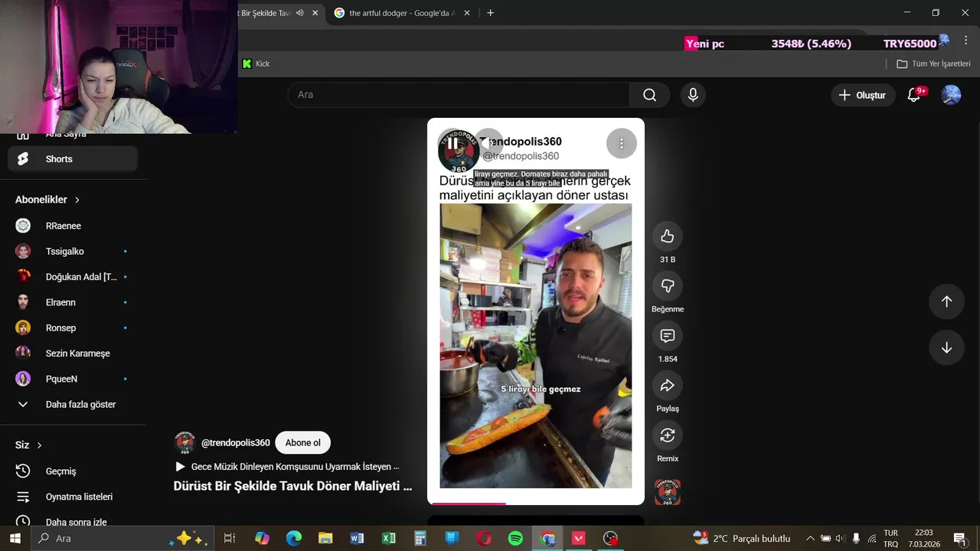Open the Tüm Yer İşaretleri folder
Viewport: 980px width, 551px height.
(933, 64)
